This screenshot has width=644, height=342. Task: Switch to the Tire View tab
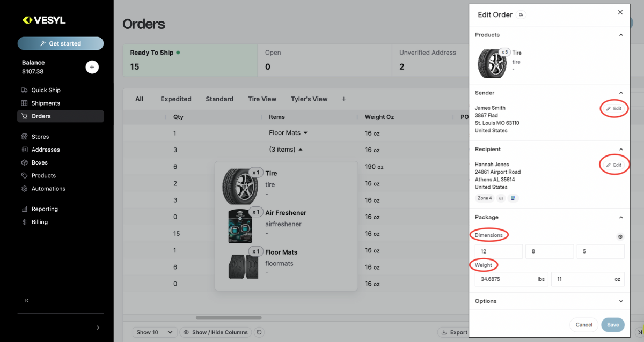262,99
